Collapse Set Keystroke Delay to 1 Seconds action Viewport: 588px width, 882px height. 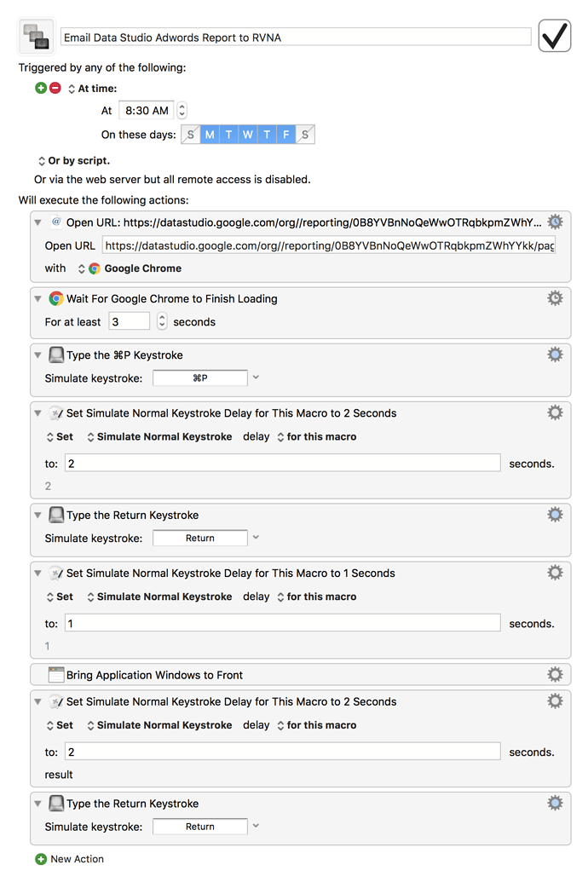pos(37,573)
